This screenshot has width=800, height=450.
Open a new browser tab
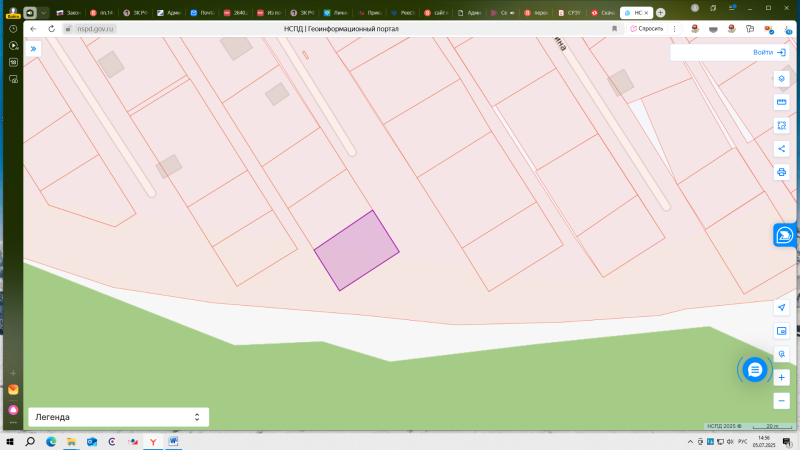coord(660,13)
